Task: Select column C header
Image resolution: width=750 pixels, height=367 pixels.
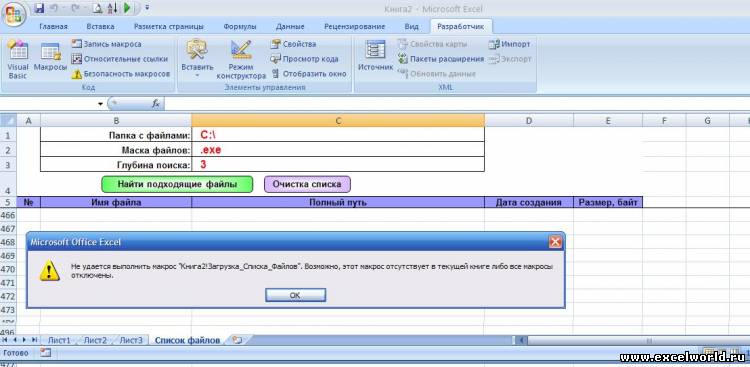Action: [x=338, y=121]
